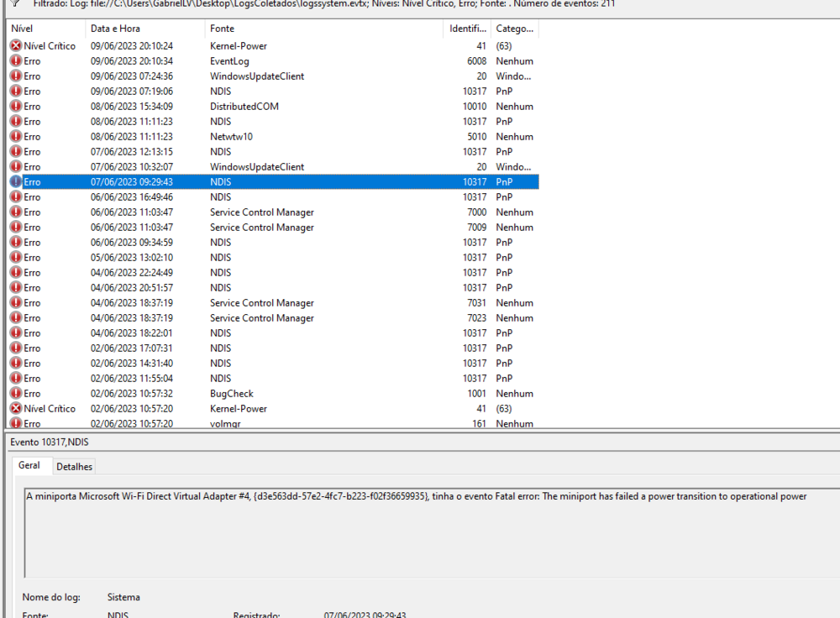The width and height of the screenshot is (840, 618).
Task: Click the filter funnel icon at the top
Action: pyautogui.click(x=15, y=3)
